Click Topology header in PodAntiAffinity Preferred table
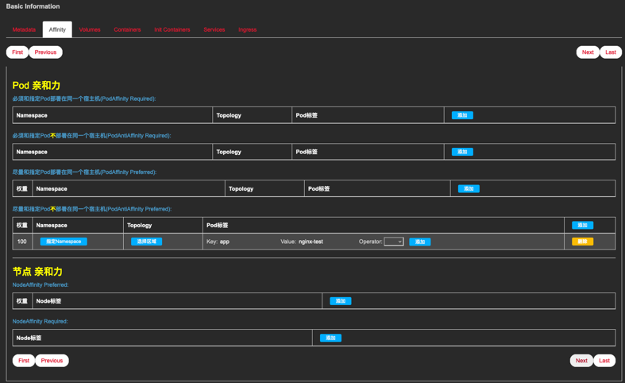 point(140,225)
